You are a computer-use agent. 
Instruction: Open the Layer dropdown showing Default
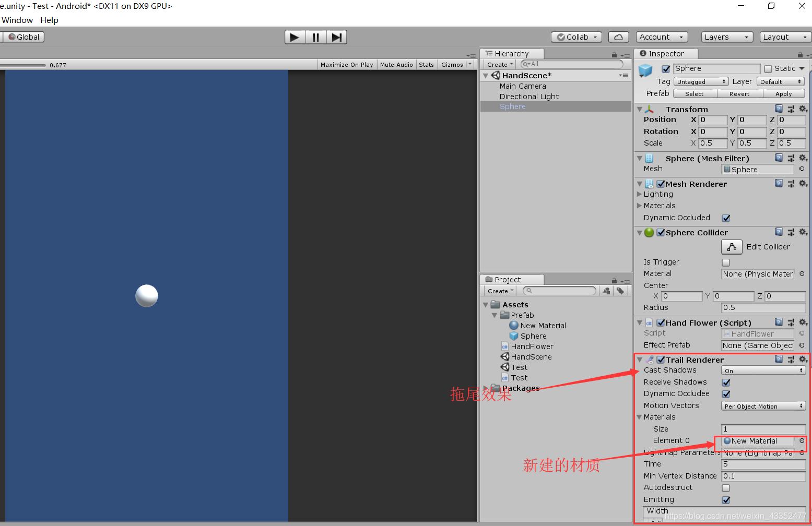coord(781,82)
